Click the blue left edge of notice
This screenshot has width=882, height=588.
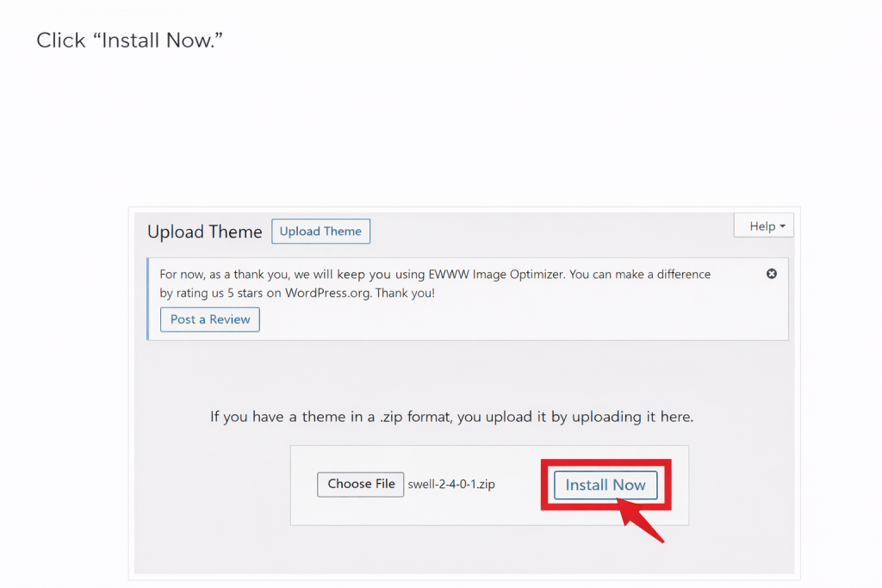148,299
